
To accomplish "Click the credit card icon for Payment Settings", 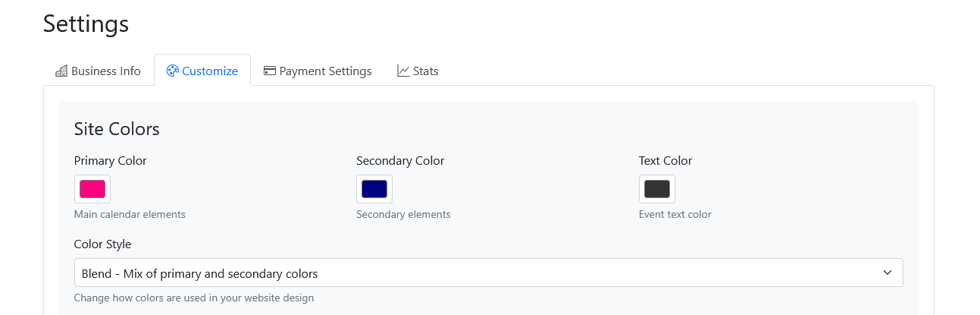I will pyautogui.click(x=269, y=71).
